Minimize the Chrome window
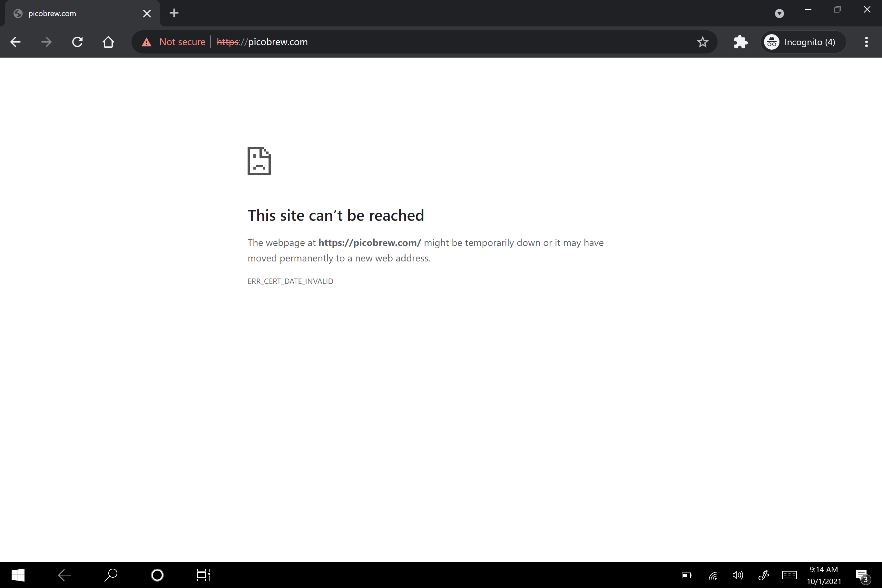 tap(808, 9)
